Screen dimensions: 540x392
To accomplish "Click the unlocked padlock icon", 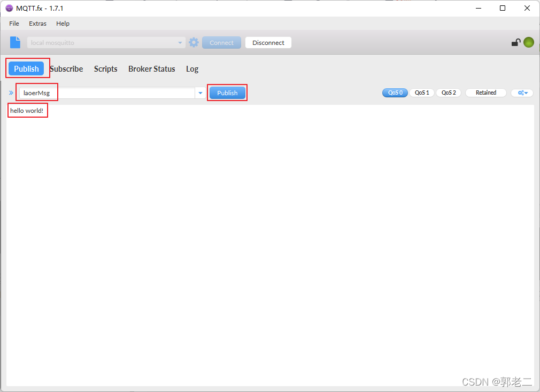I will click(x=515, y=42).
